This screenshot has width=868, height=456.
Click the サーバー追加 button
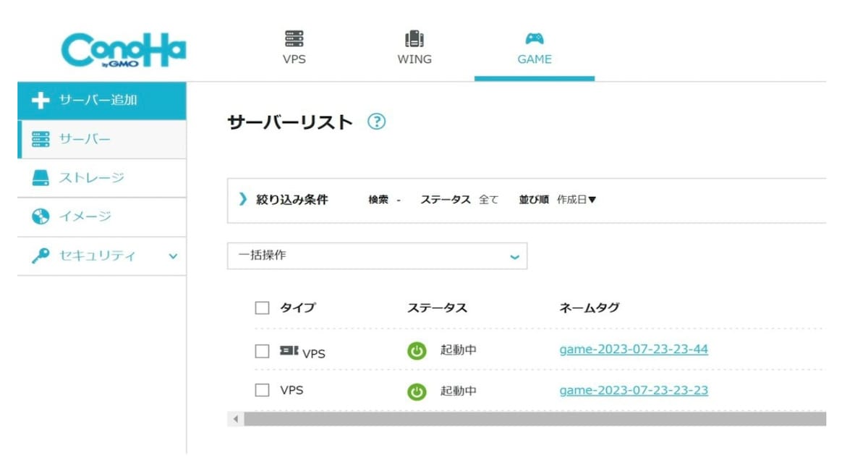coord(101,101)
